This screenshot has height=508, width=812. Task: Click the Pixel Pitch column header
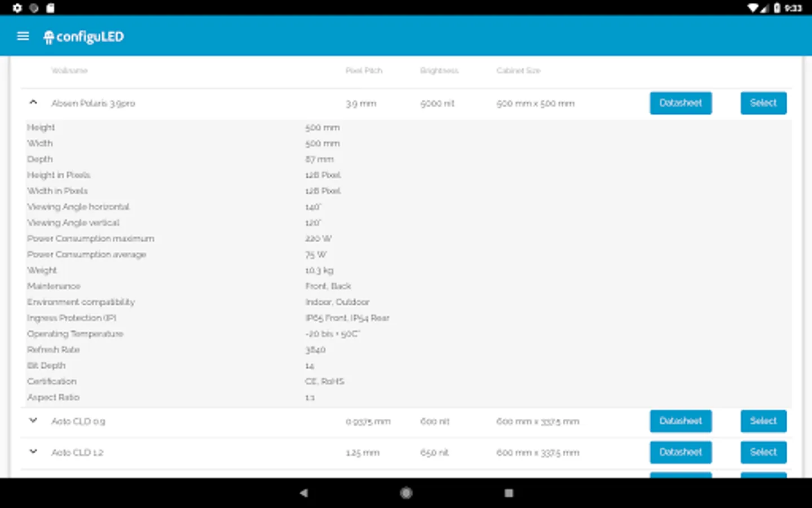[x=364, y=71]
